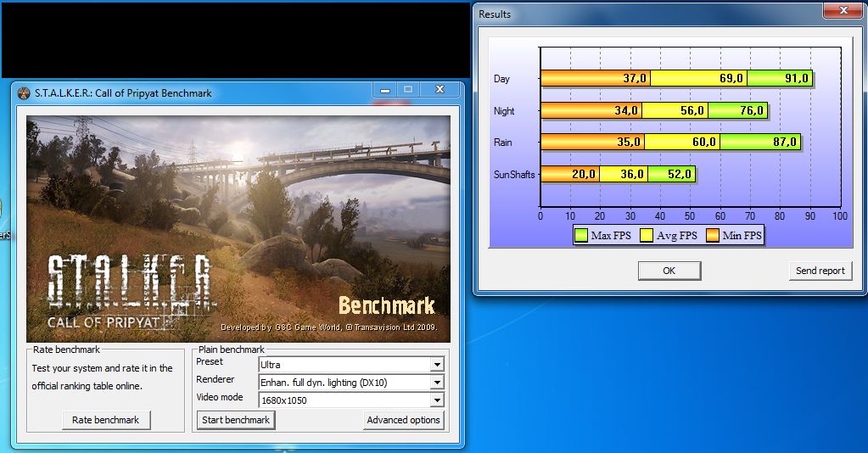Click the Day Max FPS bar showing 91,0
Screen dimensions: 868x453
click(x=780, y=78)
